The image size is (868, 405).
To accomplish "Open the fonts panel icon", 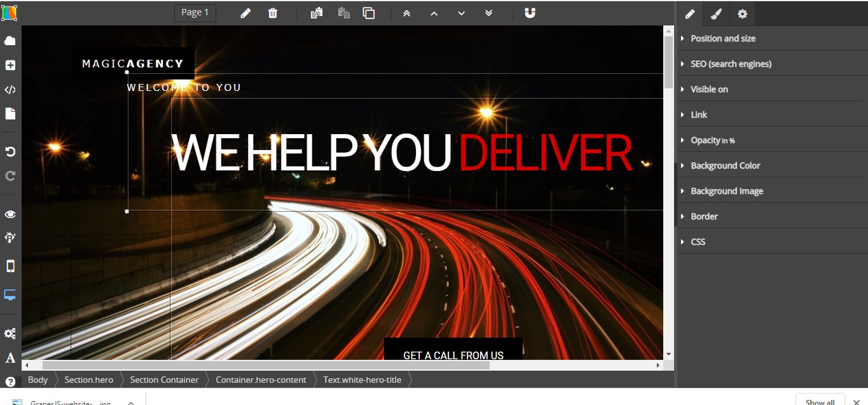I will [10, 358].
